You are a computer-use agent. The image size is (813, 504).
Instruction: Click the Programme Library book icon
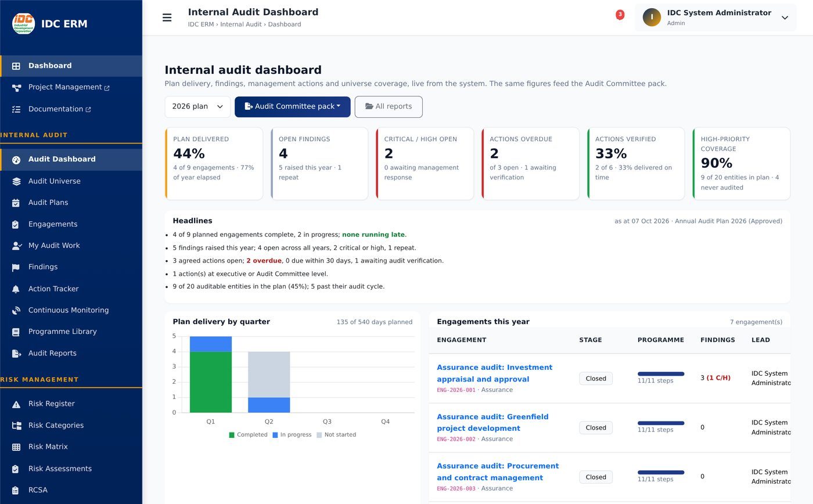coord(16,332)
